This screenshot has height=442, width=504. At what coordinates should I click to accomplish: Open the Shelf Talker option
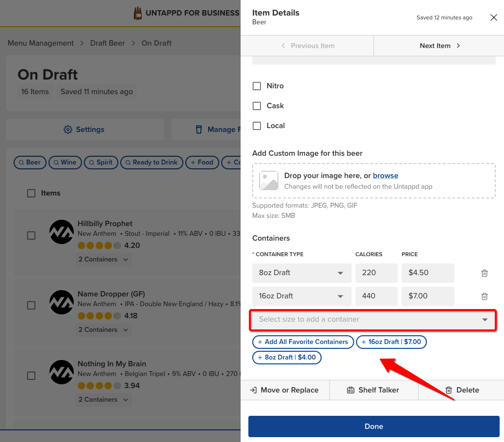coord(373,390)
